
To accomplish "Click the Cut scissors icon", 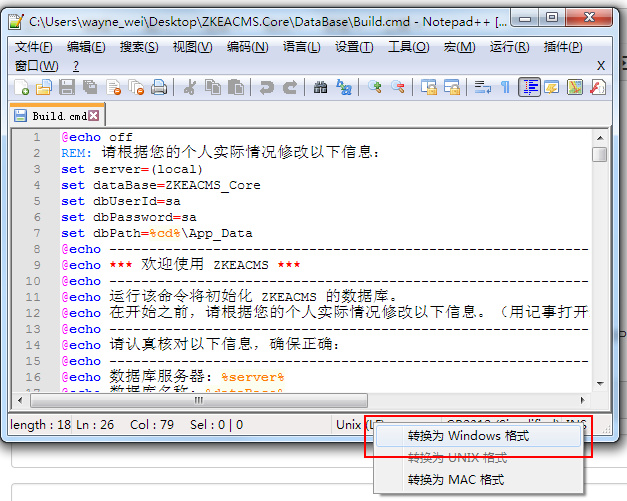I will tap(190, 87).
